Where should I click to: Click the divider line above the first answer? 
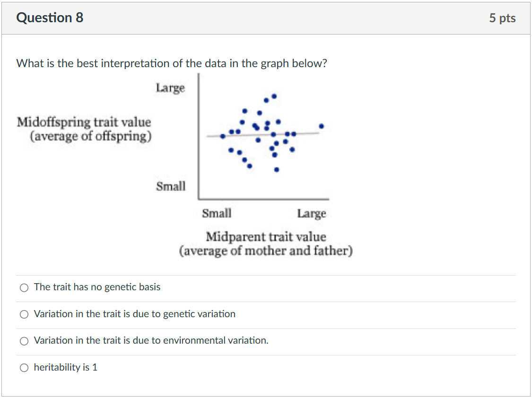point(265,274)
